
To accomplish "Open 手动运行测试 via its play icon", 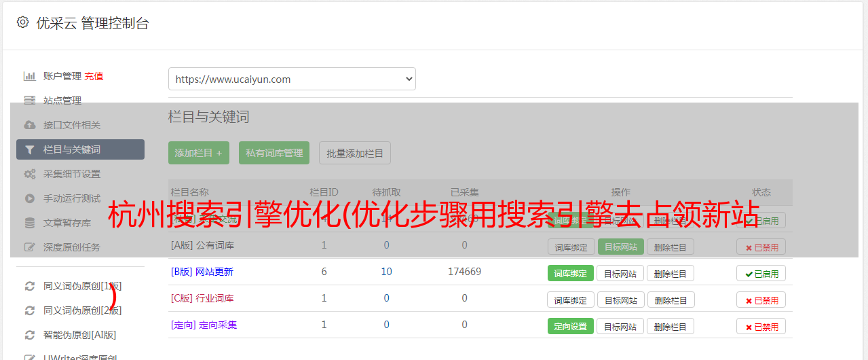I will (29, 198).
